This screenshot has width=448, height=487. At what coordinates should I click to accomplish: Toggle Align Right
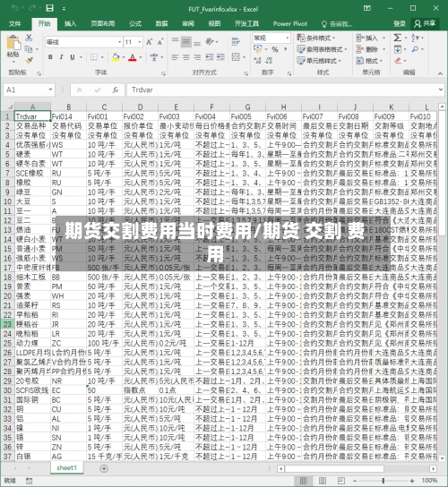click(197, 57)
